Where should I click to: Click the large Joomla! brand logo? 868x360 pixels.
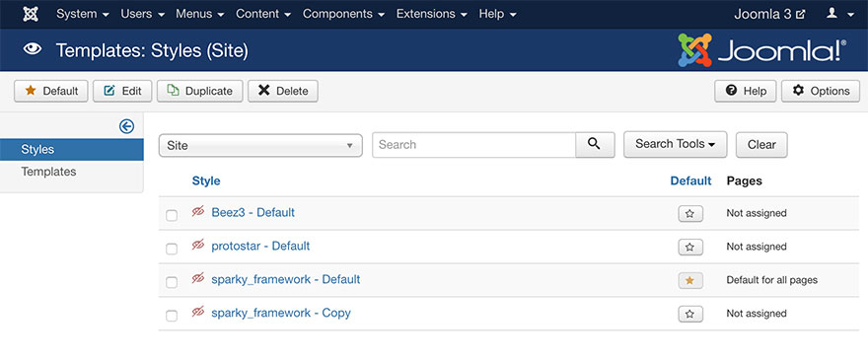point(761,50)
